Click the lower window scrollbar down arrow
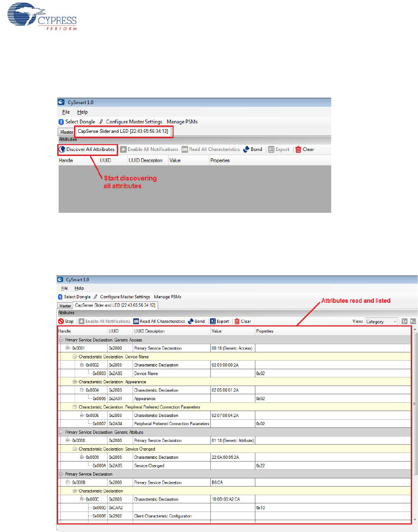Image resolution: width=418 pixels, height=532 pixels. tap(415, 520)
